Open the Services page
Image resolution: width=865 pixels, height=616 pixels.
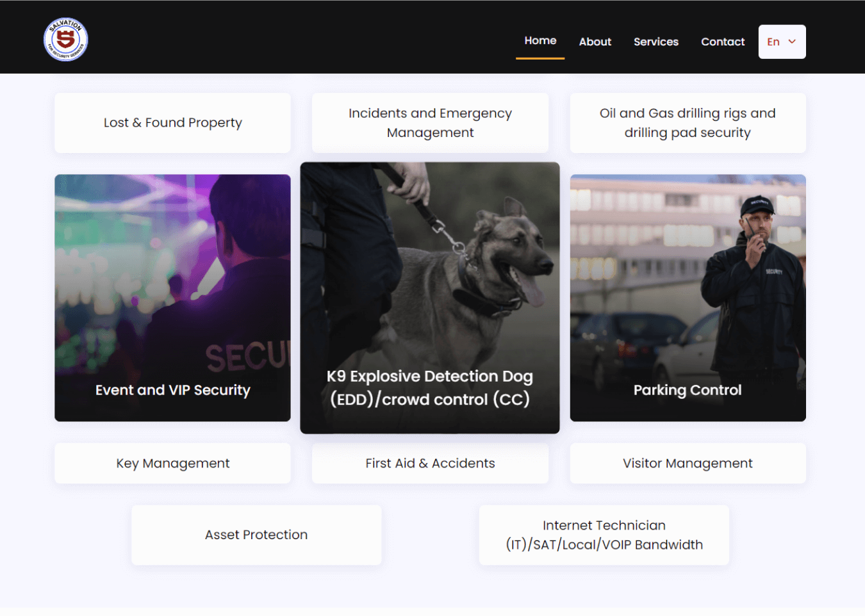tap(655, 42)
